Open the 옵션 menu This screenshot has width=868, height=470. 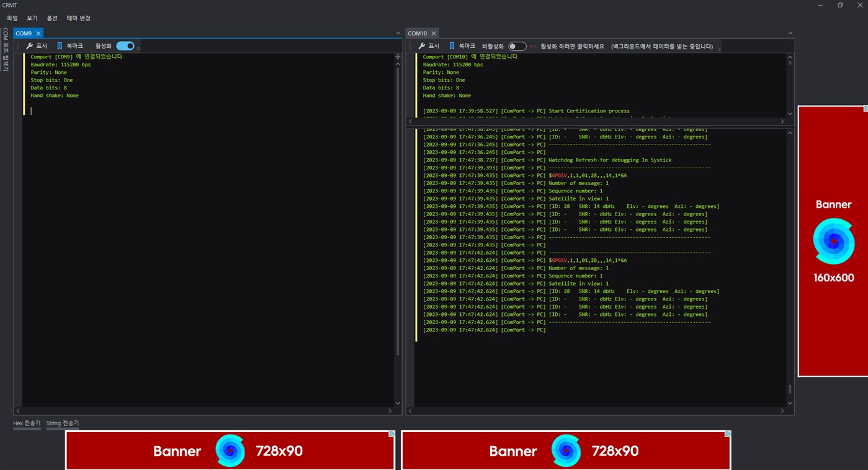(52, 18)
